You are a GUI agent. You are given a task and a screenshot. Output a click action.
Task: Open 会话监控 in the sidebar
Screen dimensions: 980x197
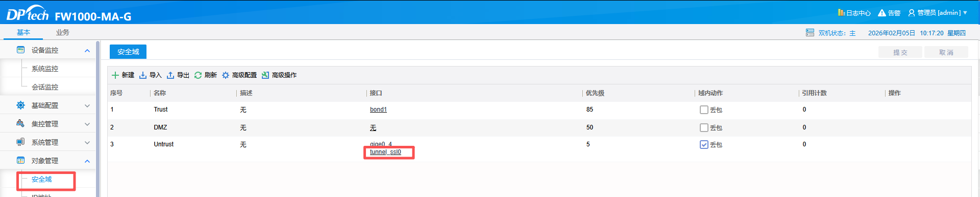pos(45,87)
